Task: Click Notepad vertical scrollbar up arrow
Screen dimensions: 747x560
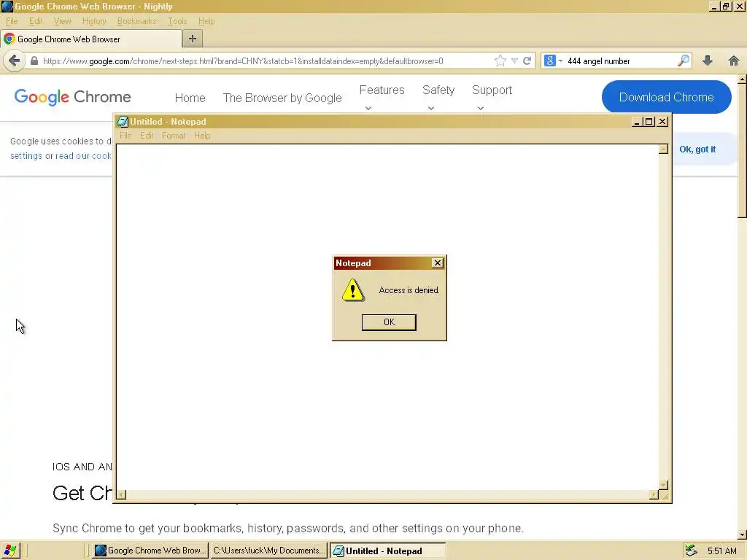Action: click(663, 149)
